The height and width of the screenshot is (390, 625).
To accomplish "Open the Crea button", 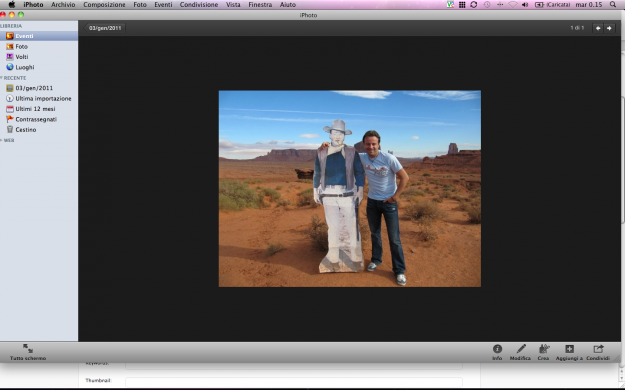I will (544, 353).
